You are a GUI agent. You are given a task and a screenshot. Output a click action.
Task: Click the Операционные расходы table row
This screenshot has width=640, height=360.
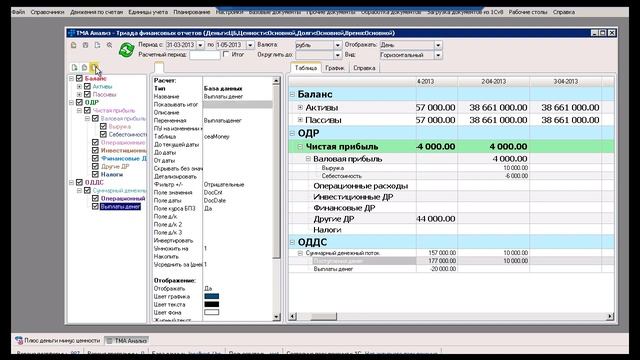(360, 186)
